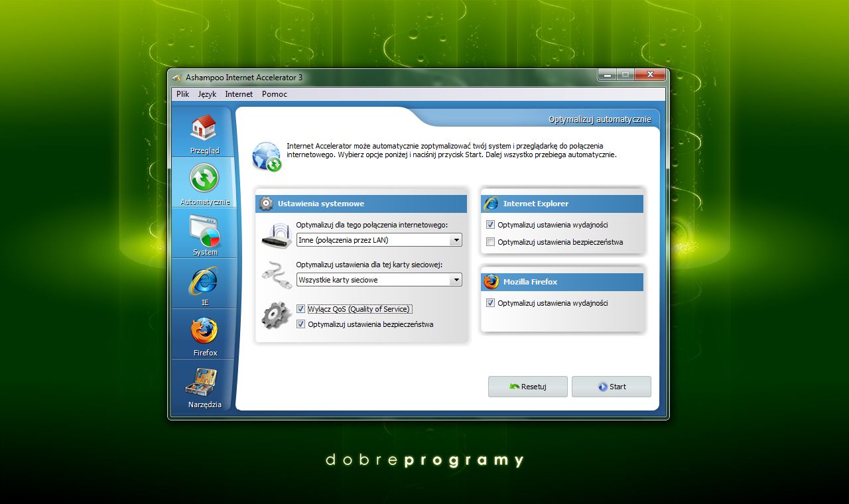The image size is (849, 504).
Task: Open the Język menu
Action: coord(207,94)
